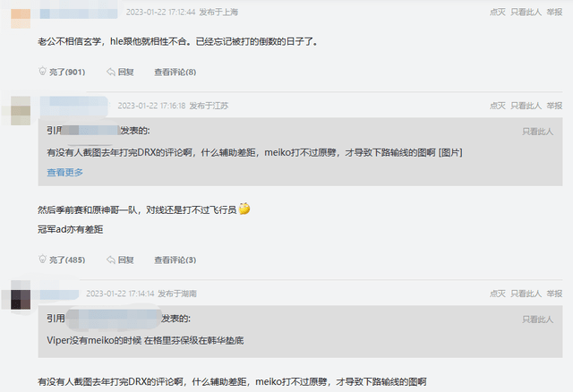Expand 查看评论(3) replies
The height and width of the screenshot is (392, 573).
point(175,260)
